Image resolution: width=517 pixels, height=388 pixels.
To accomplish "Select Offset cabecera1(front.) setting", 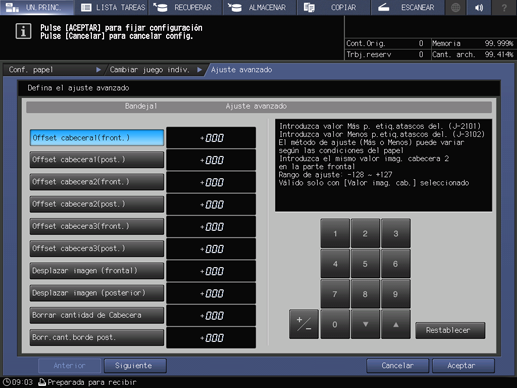I will click(97, 138).
